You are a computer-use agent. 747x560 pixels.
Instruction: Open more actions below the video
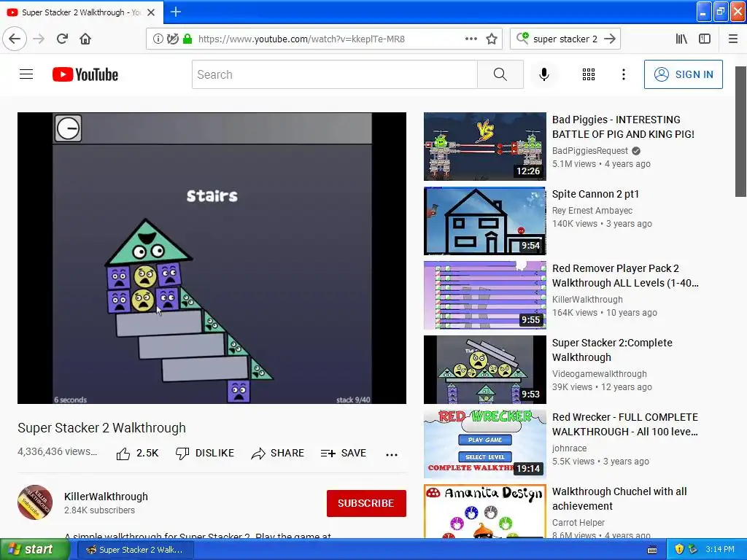pyautogui.click(x=392, y=454)
